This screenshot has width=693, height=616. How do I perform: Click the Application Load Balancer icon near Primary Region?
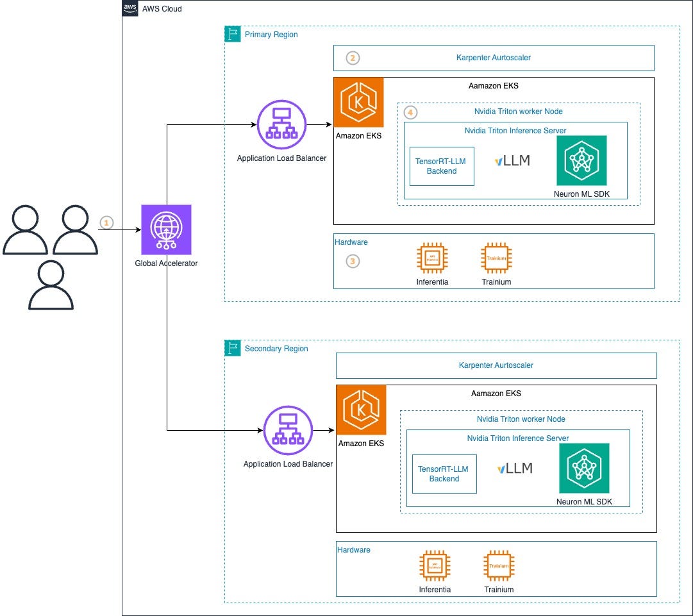282,125
